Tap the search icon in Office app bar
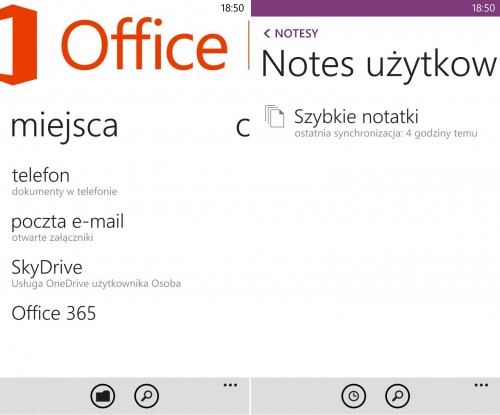The width and height of the screenshot is (500, 415). [x=146, y=396]
